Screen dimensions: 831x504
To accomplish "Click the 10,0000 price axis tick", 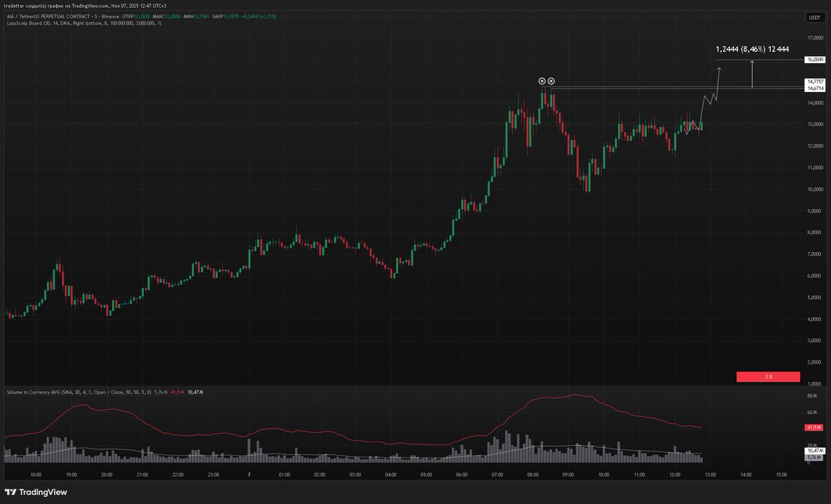I will coord(815,189).
